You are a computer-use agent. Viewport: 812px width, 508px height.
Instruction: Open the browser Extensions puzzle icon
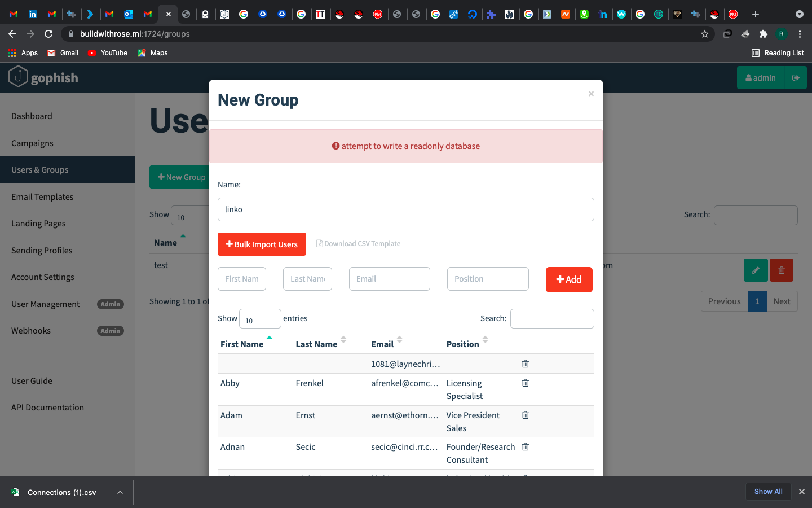point(764,34)
